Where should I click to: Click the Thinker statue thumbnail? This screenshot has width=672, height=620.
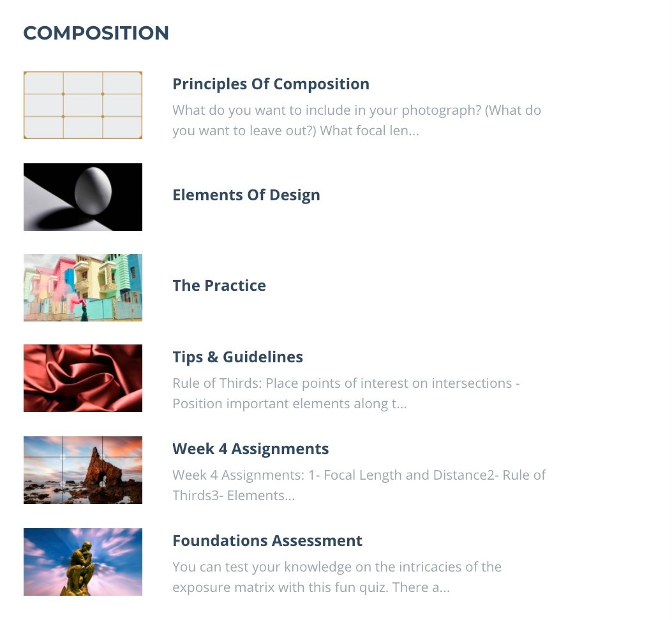[x=83, y=562]
